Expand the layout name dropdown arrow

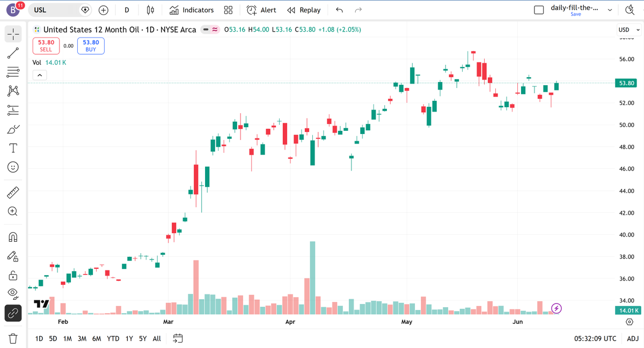(610, 10)
